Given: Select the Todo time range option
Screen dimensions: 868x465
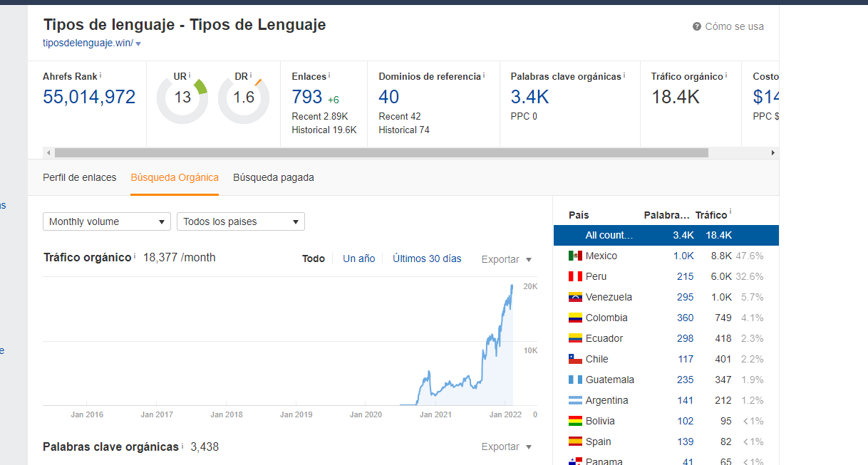Looking at the screenshot, I should [313, 258].
